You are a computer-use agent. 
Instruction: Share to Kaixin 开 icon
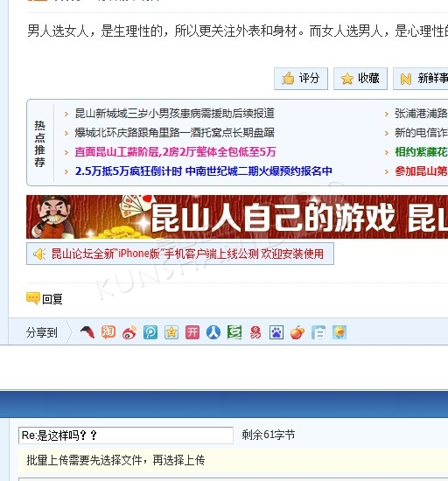(x=192, y=332)
